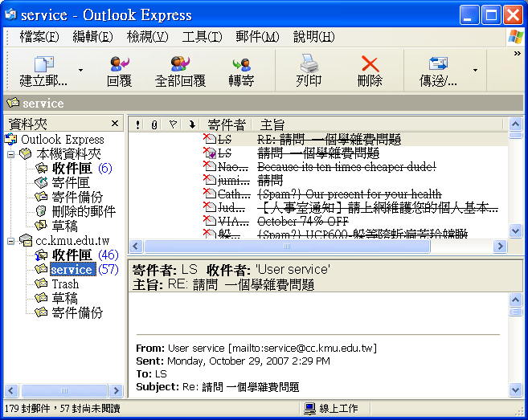Open the cc.kmu.edu.tw 寄件備份 folder

click(x=77, y=313)
